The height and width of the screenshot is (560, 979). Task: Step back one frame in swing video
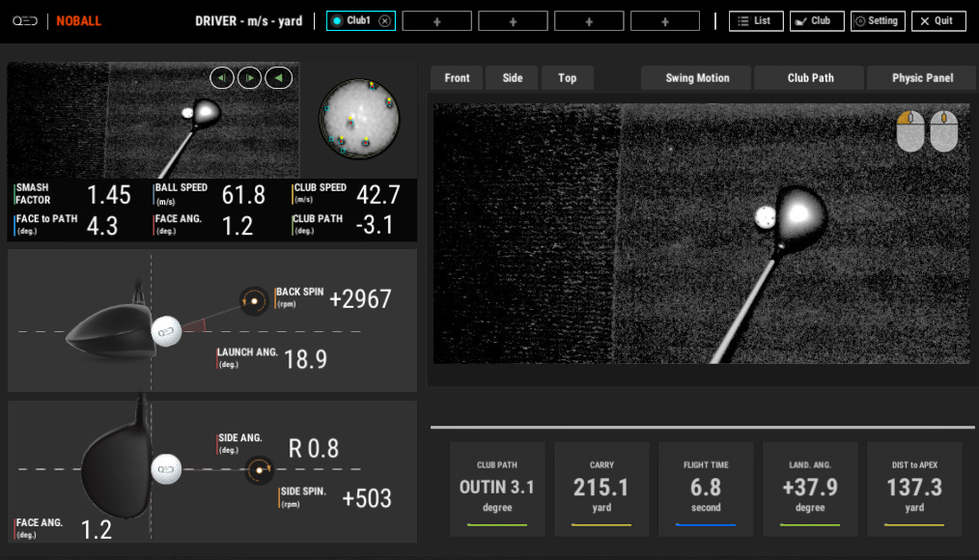click(x=222, y=78)
